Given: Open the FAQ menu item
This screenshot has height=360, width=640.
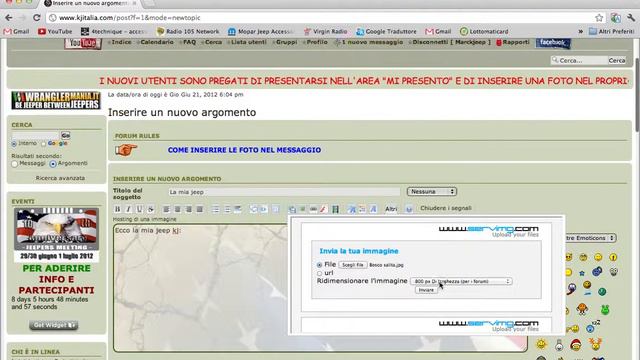Looking at the screenshot, I should click(189, 42).
